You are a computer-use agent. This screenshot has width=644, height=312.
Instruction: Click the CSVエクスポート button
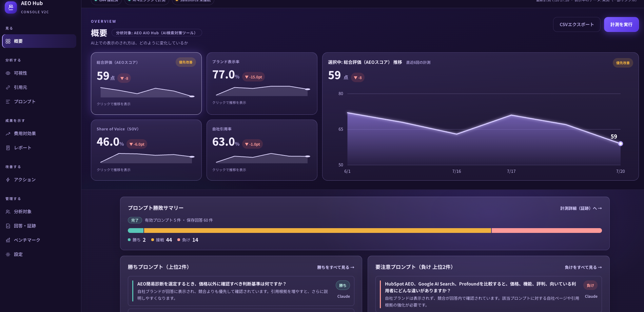click(x=577, y=24)
